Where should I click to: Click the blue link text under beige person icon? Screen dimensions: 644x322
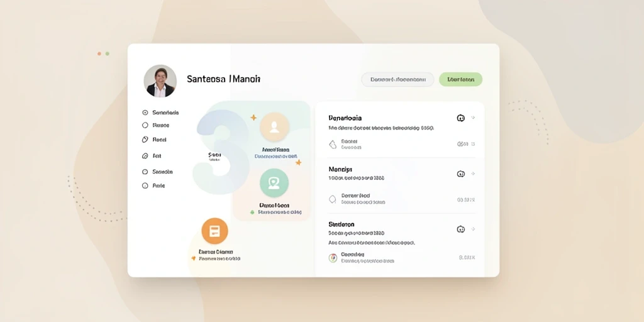pos(275,157)
